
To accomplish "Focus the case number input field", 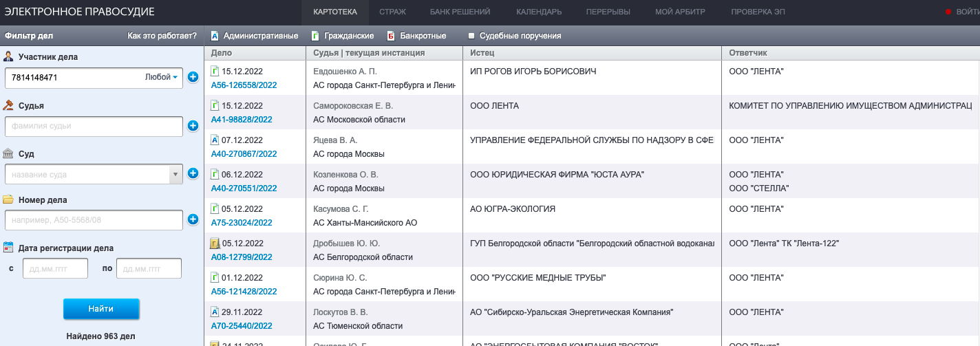I will pyautogui.click(x=94, y=221).
